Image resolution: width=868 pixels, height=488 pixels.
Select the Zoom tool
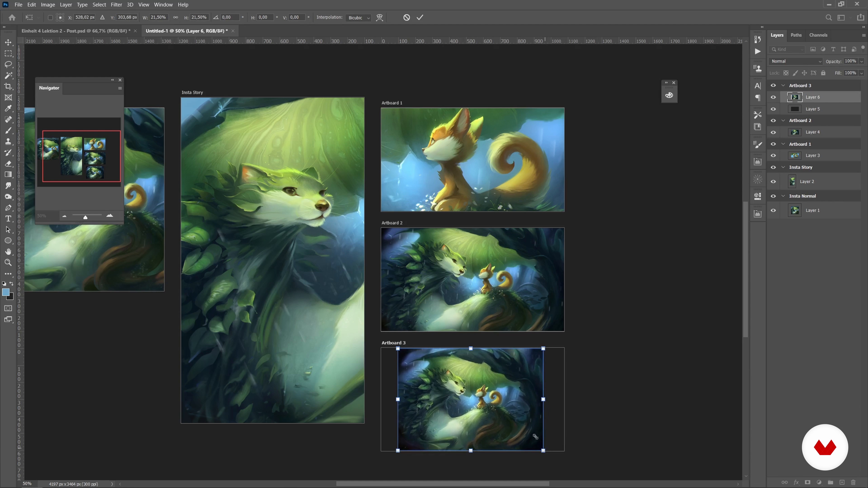click(x=8, y=263)
